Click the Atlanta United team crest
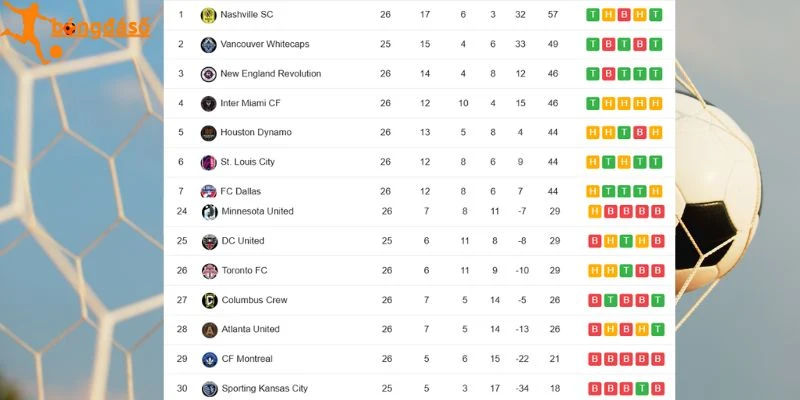This screenshot has width=800, height=400. [210, 330]
